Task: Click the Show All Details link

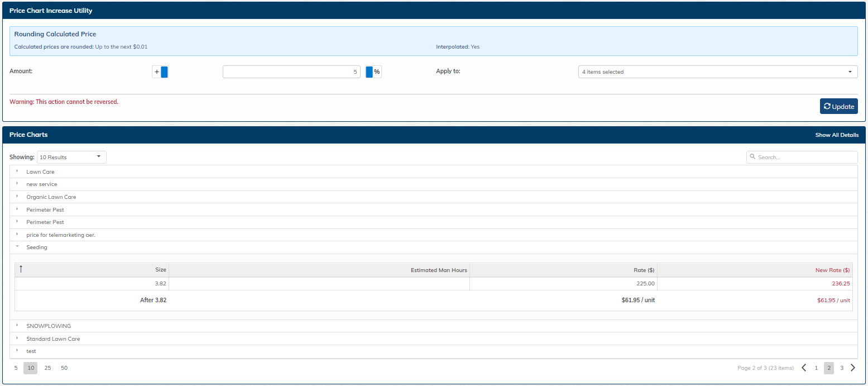Action: (x=836, y=135)
